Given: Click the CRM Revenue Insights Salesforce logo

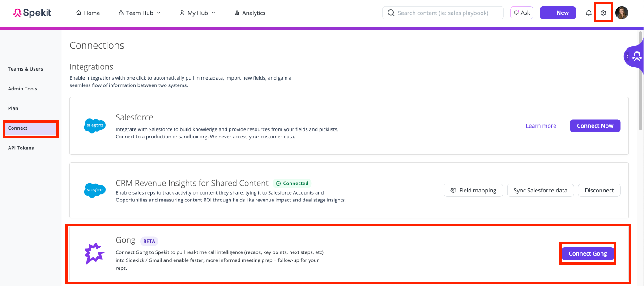Looking at the screenshot, I should [x=94, y=190].
